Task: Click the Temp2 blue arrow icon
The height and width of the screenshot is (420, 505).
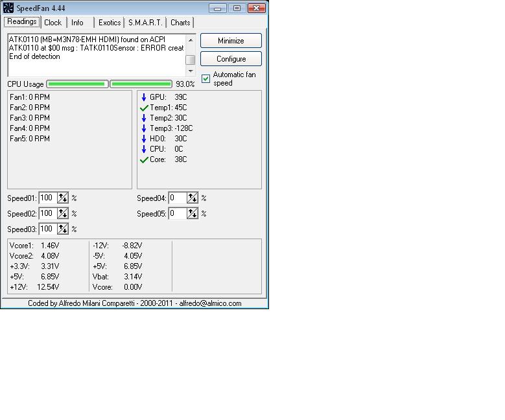Action: [144, 118]
